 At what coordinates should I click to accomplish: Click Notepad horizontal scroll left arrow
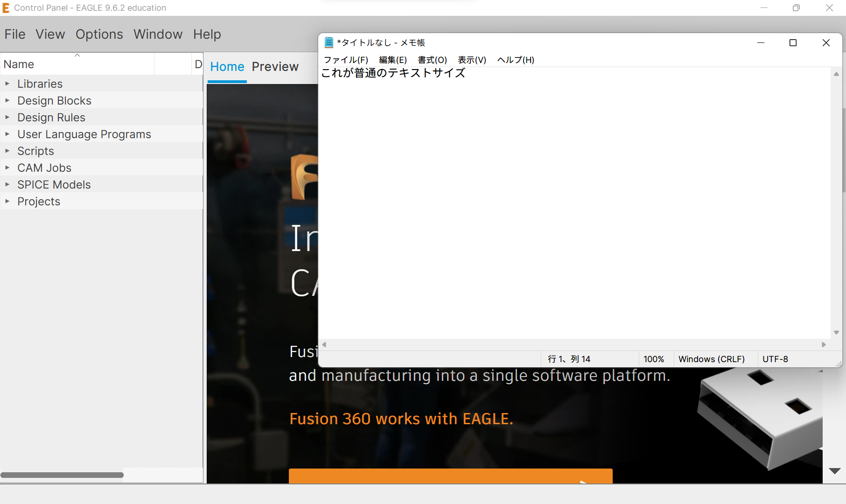tap(324, 345)
